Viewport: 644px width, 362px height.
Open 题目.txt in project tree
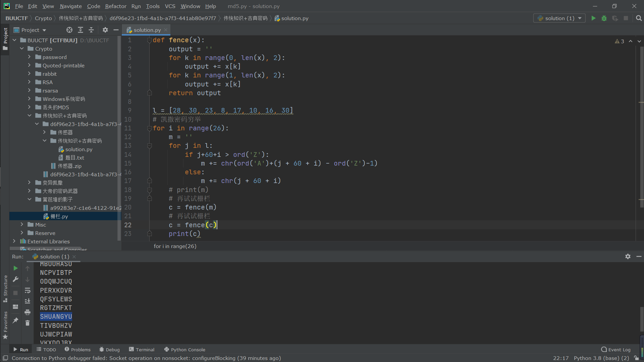click(74, 158)
